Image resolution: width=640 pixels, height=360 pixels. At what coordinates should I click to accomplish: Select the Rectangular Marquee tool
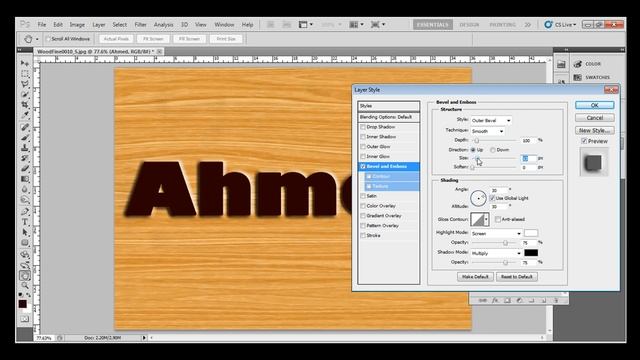tap(25, 74)
